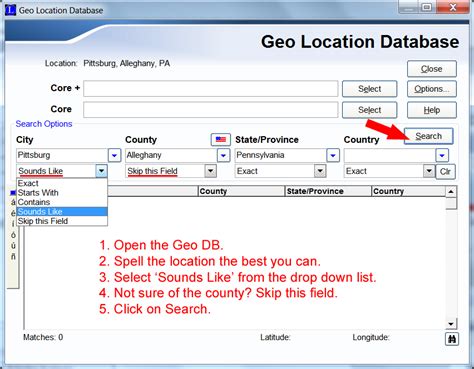This screenshot has height=369, width=474.
Task: Insert the ú accented character
Action: [13, 246]
